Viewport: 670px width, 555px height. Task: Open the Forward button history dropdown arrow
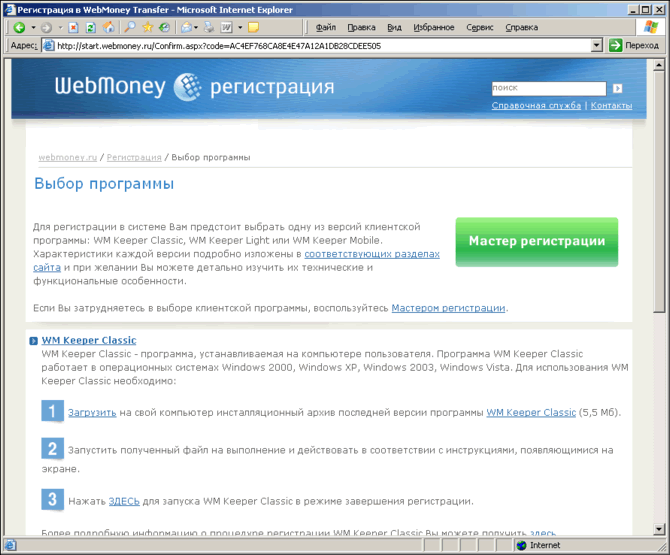(x=60, y=27)
